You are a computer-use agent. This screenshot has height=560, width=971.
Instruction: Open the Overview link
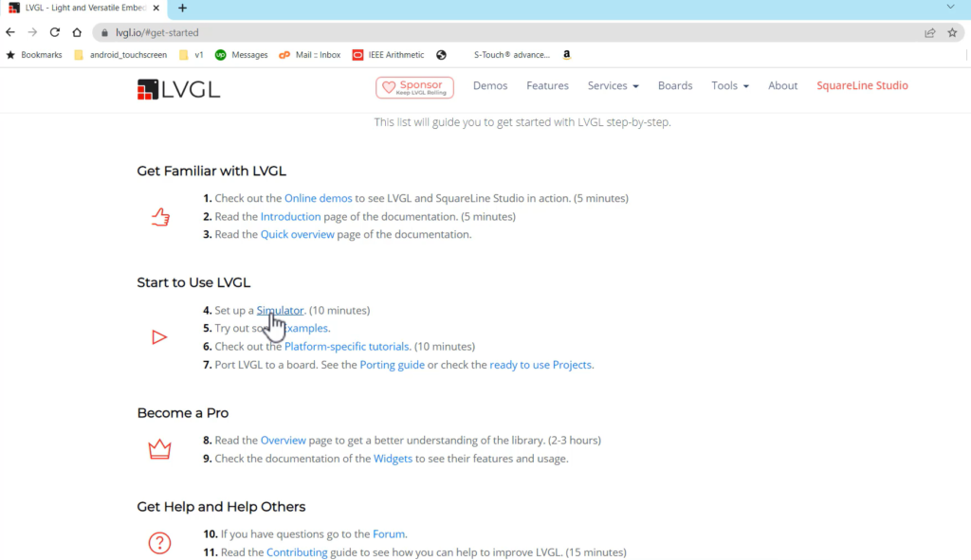click(x=283, y=440)
